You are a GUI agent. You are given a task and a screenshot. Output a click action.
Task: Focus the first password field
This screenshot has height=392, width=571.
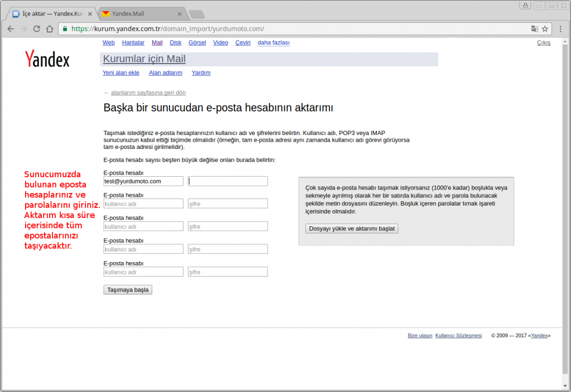pos(228,181)
